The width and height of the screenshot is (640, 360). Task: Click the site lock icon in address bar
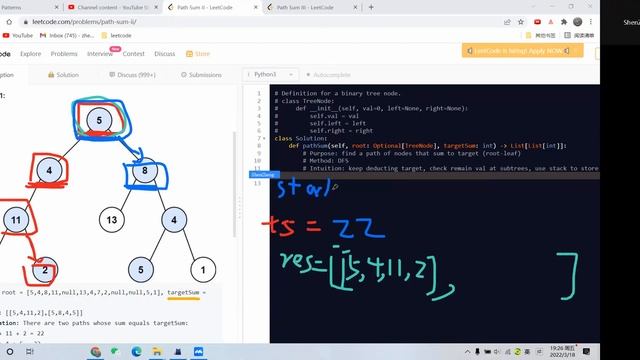tap(25, 22)
